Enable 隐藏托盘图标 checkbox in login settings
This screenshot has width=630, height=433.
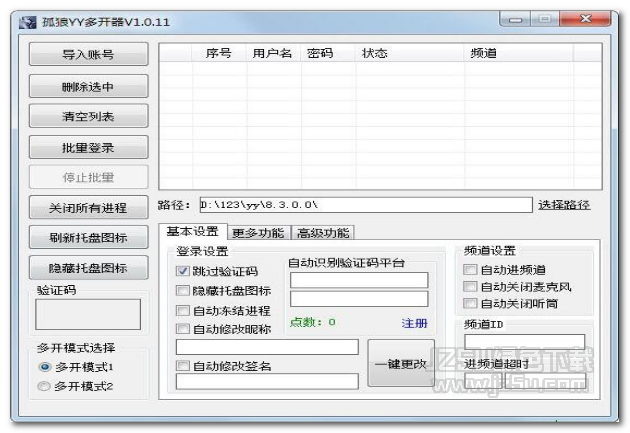click(x=182, y=290)
